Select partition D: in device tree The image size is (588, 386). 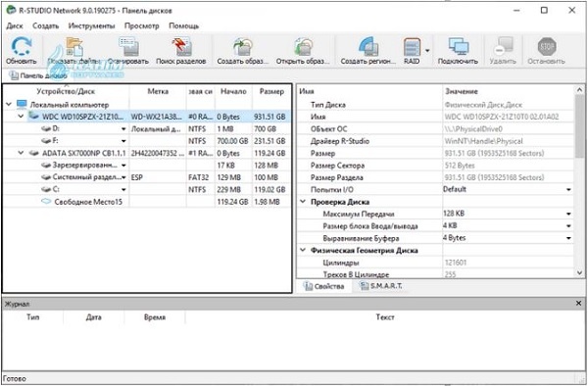tap(147, 128)
